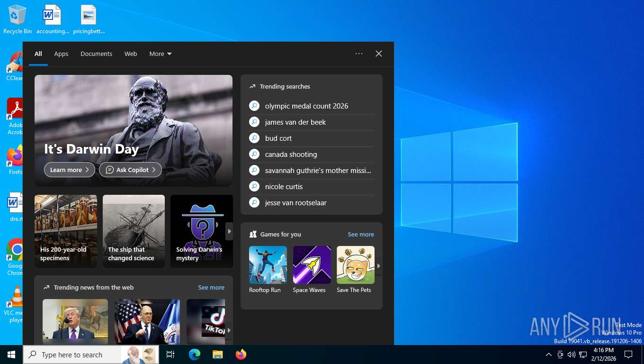Select the All search tab
The image size is (644, 364).
[x=38, y=54]
